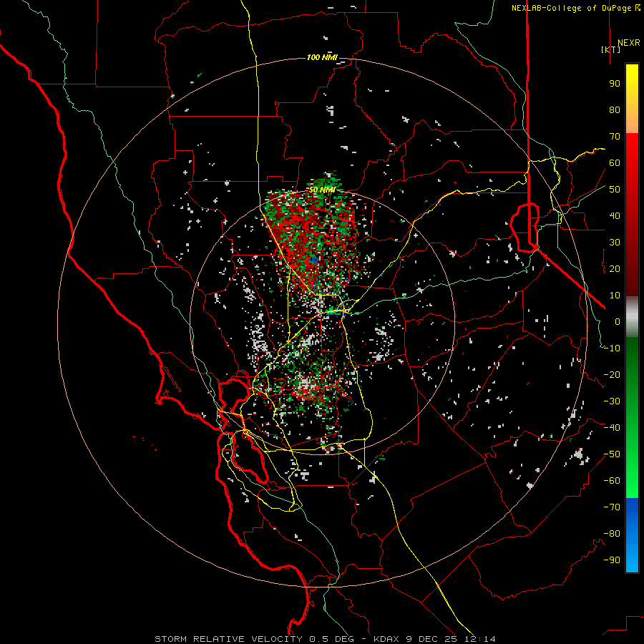Click the [KT] units label
The height and width of the screenshot is (644, 644).
click(x=611, y=49)
